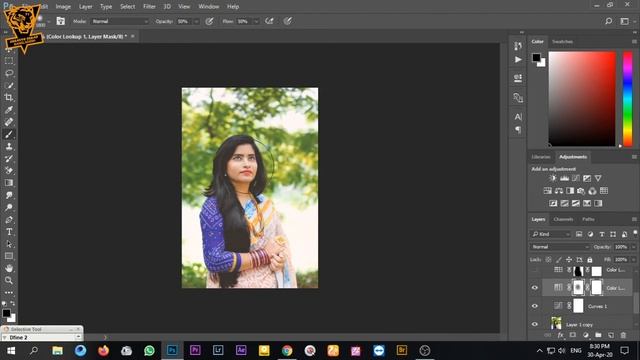Select the Rectangular Marquee tool

pos(9,61)
